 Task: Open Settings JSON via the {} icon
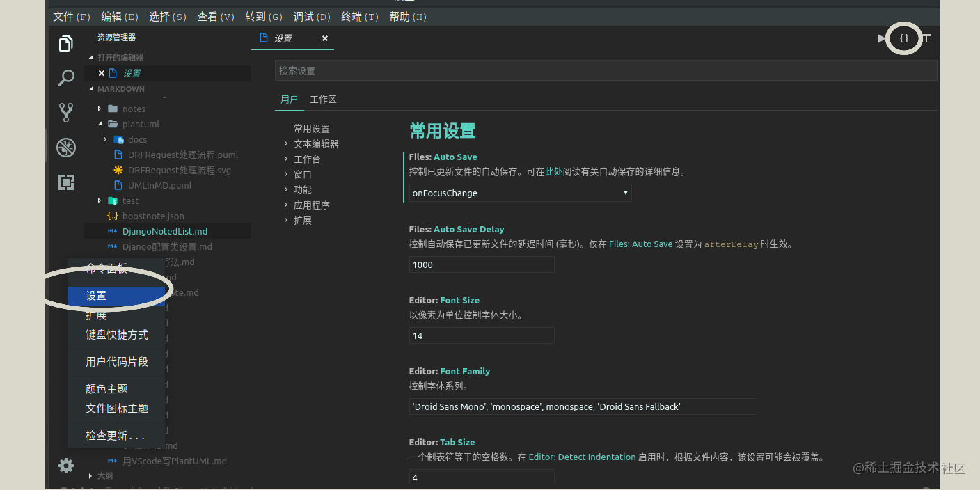coord(903,38)
